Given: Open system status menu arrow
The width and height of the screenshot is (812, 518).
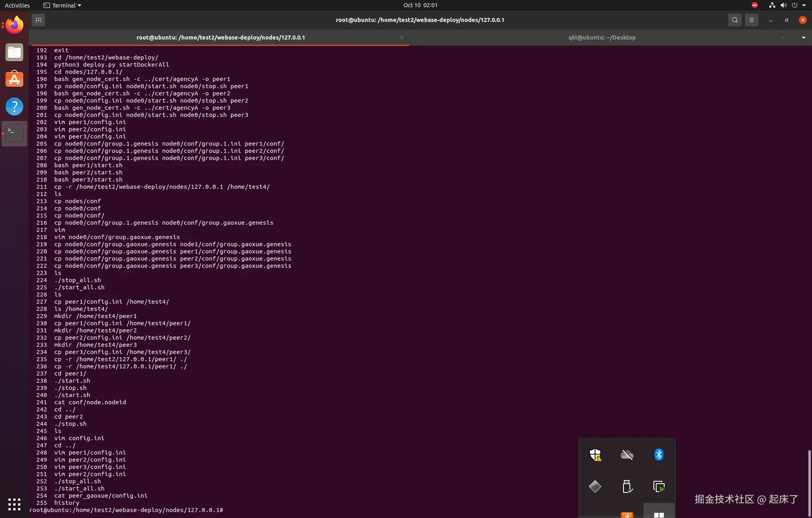Looking at the screenshot, I should tap(804, 5).
